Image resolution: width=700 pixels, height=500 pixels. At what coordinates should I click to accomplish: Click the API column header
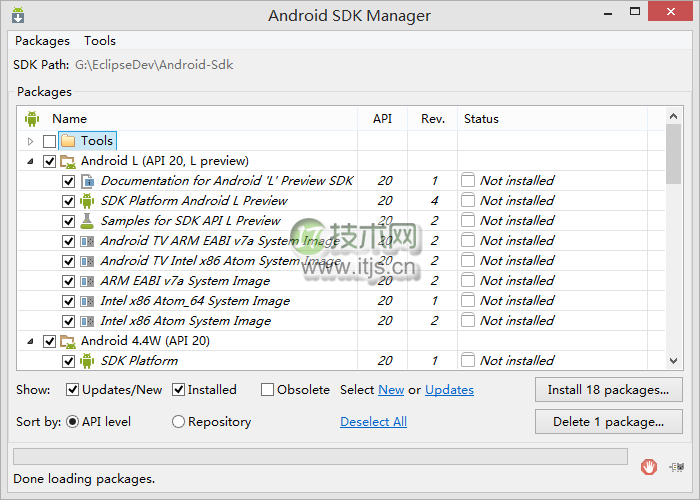click(383, 119)
